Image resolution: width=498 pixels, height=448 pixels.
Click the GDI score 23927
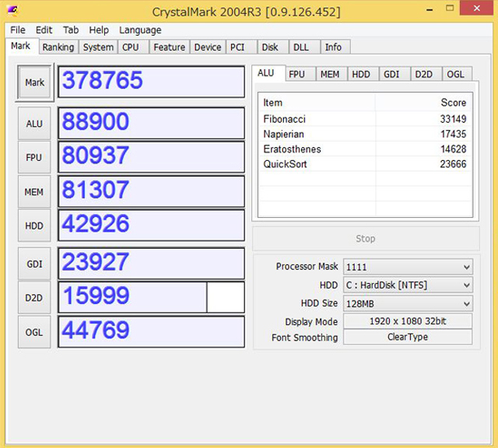coord(151,264)
